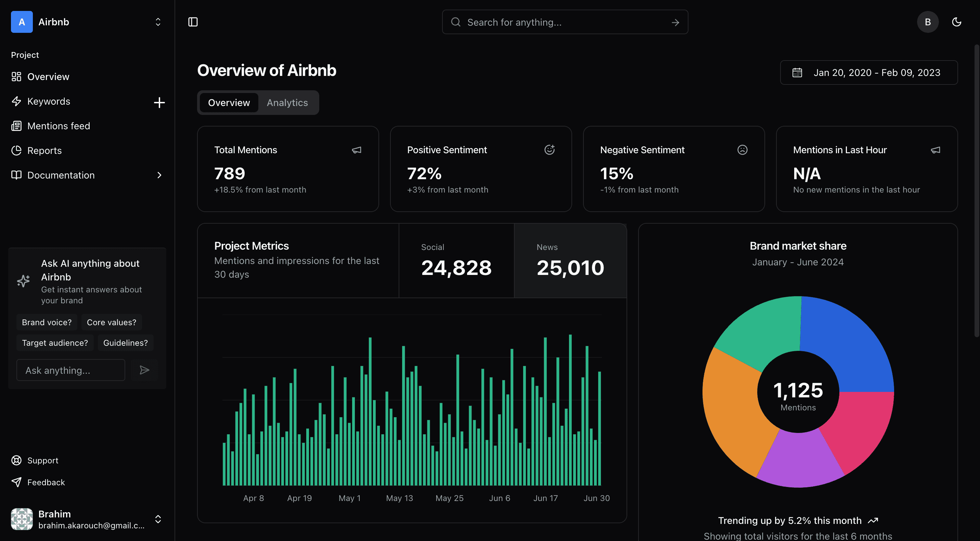Click the +18.5% from last month text
The width and height of the screenshot is (980, 541).
coord(260,189)
